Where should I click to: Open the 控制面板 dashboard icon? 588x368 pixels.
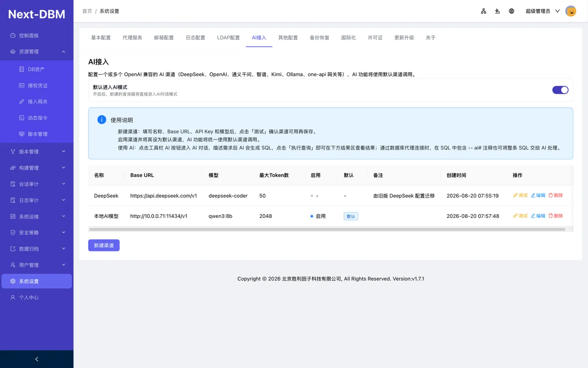coord(13,36)
